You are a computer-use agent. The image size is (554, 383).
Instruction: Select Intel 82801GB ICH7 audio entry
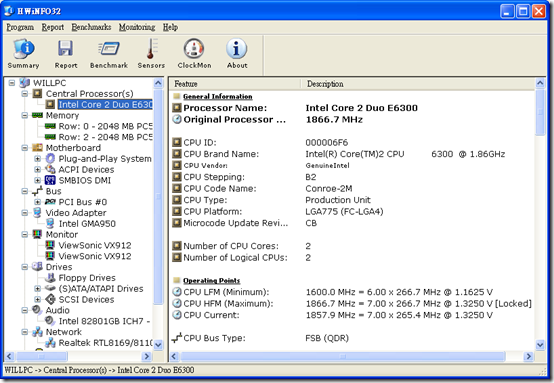[x=104, y=321]
